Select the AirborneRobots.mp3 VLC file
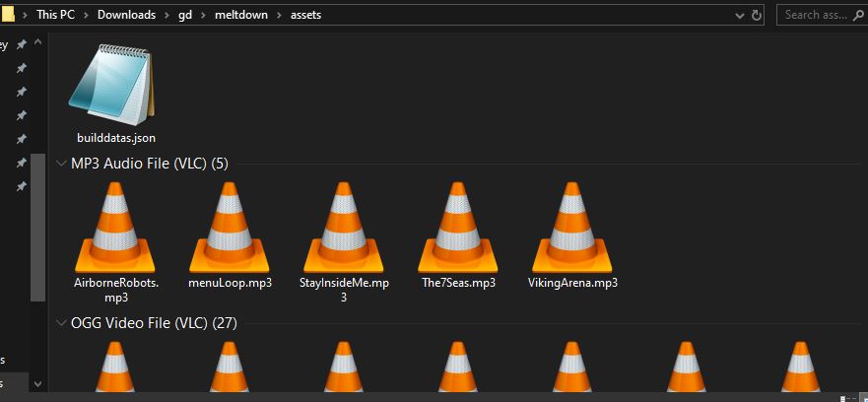 pos(115,242)
